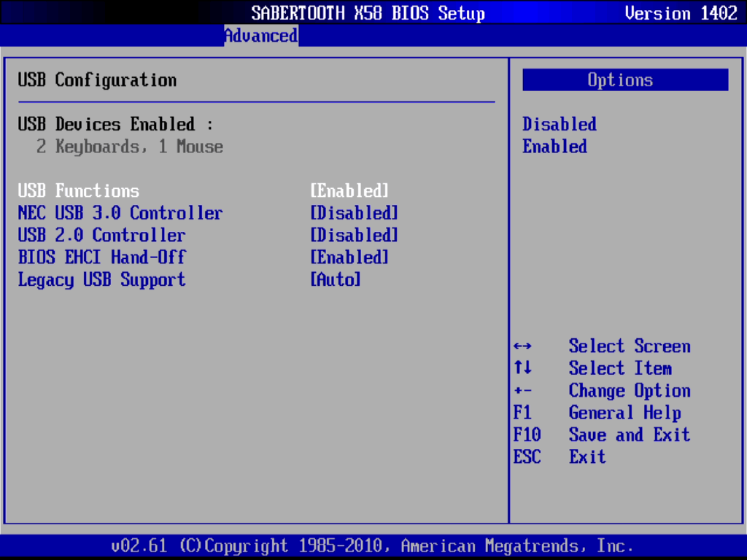747x560 pixels.
Task: Click the Select Screen help text
Action: pos(630,346)
